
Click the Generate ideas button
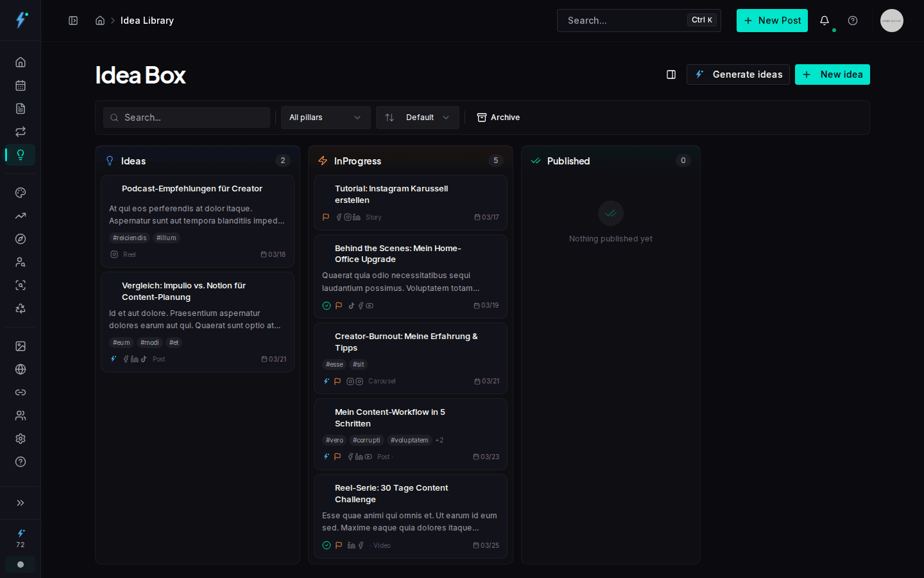pos(738,74)
